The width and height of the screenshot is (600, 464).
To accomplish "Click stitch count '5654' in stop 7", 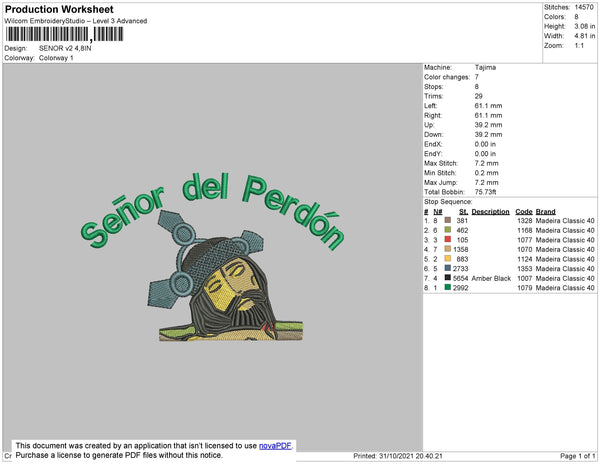I will [460, 278].
